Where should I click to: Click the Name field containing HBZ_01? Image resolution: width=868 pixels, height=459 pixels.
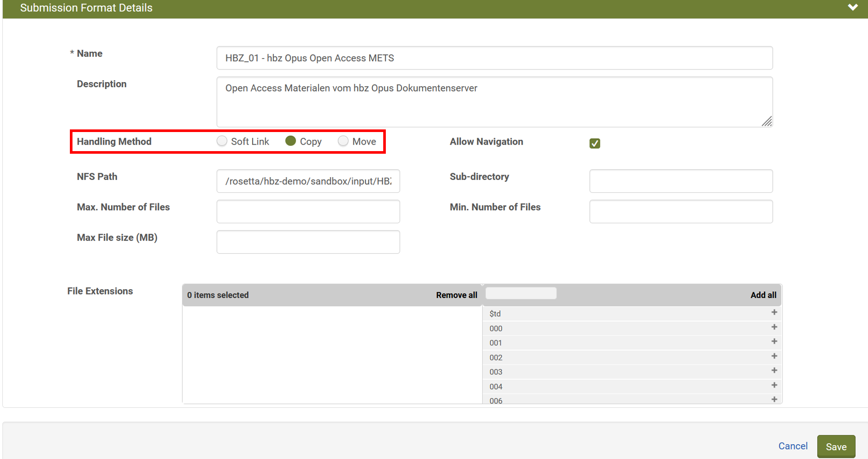click(x=494, y=58)
